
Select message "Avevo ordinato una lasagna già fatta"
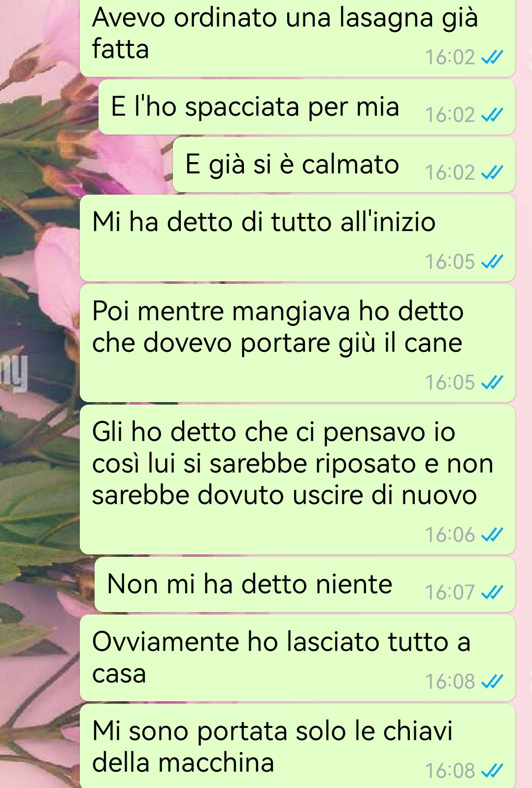click(298, 37)
